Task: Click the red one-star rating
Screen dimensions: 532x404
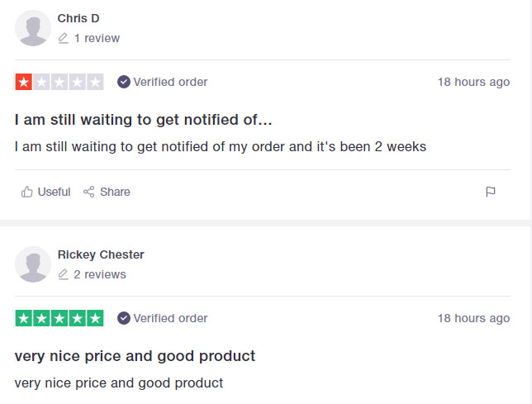Action: click(x=59, y=82)
